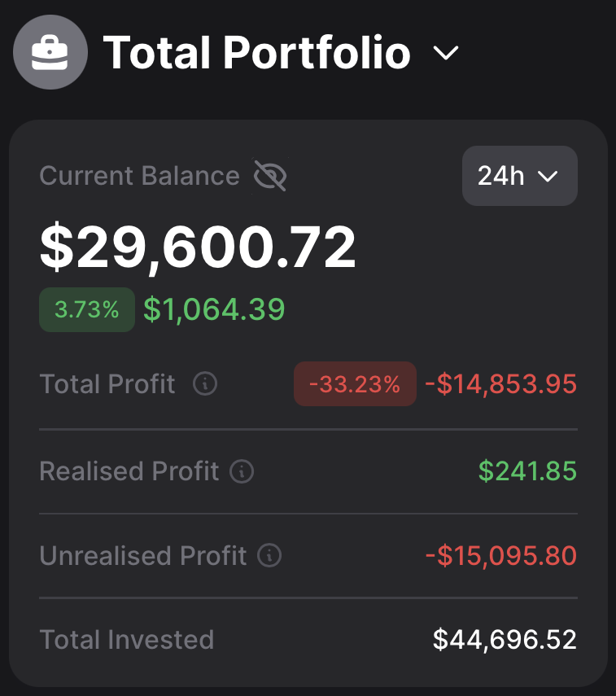Viewport: 616px width, 696px height.
Task: Click the red -33.23% profit badge
Action: point(355,384)
